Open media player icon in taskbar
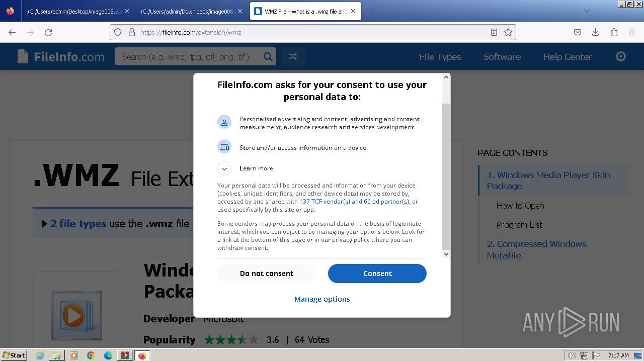The image size is (644, 362). pyautogui.click(x=74, y=355)
